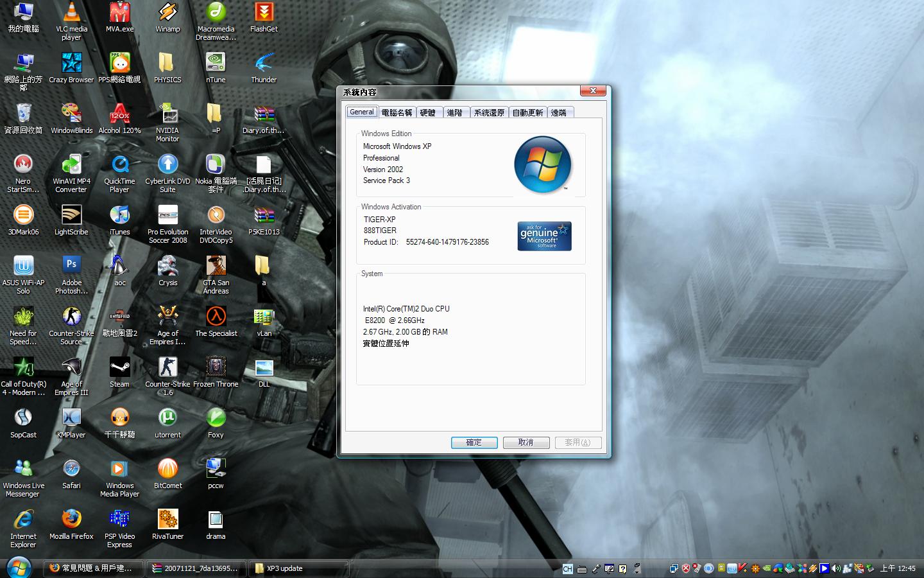Launch Counter-Strike 1.6
Image resolution: width=924 pixels, height=578 pixels.
(x=167, y=368)
